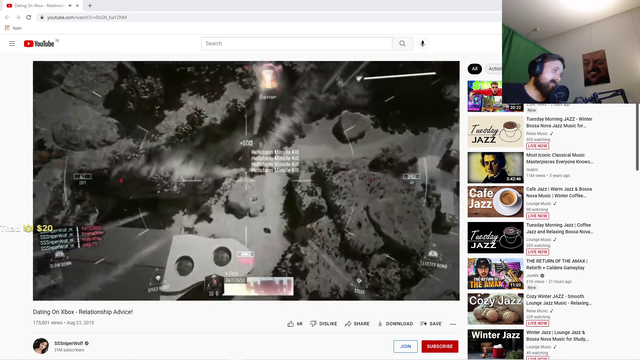This screenshot has width=640, height=360.
Task: Go back with browser back arrow
Action: pos(7,17)
